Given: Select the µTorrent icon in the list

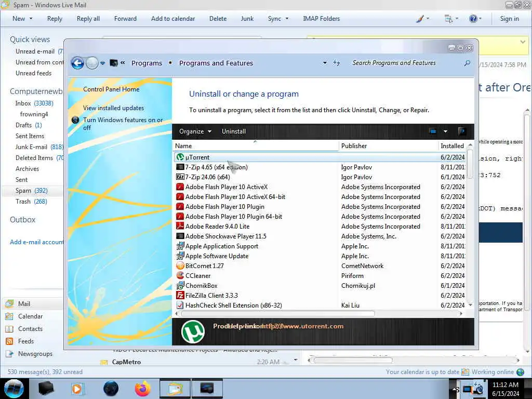Looking at the screenshot, I should point(180,157).
